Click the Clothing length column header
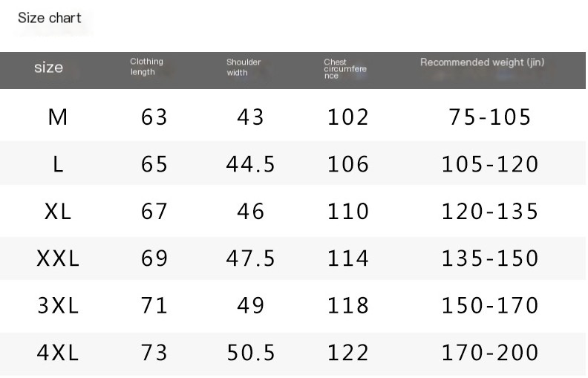 tap(146, 67)
